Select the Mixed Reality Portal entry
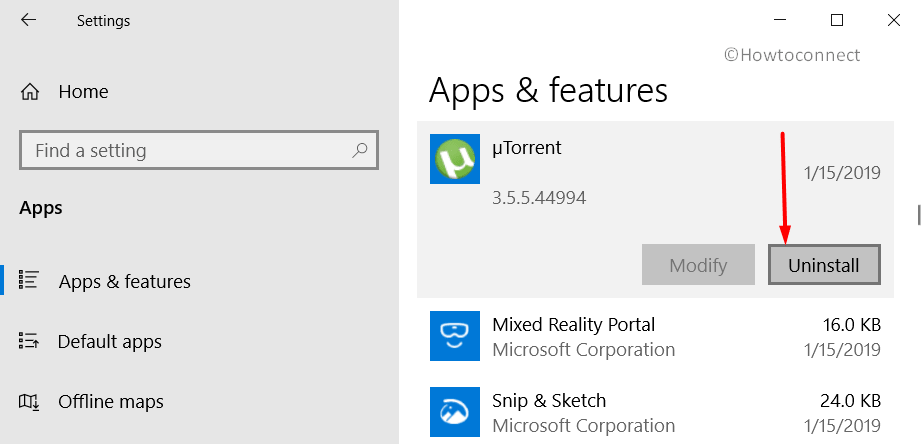The width and height of the screenshot is (921, 444). click(x=655, y=336)
